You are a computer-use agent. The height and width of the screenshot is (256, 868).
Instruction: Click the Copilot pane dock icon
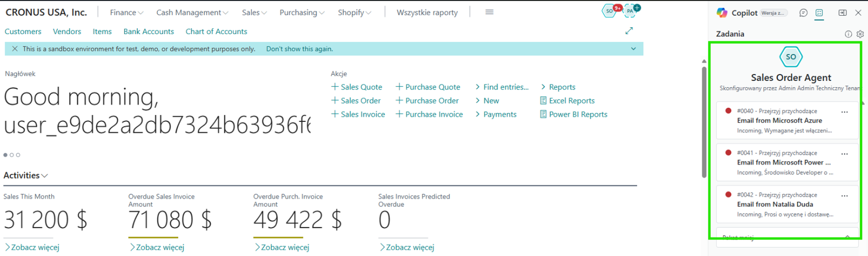tap(843, 13)
